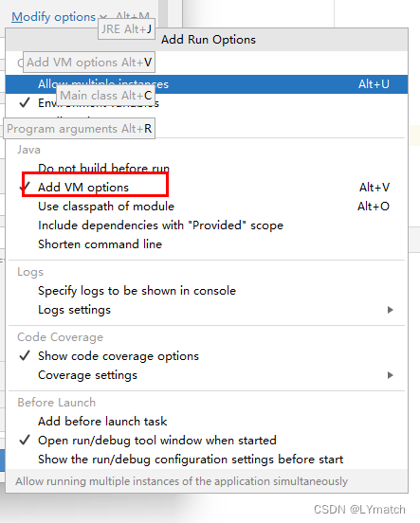Toggle the Environment variables checkmark

(x=25, y=102)
